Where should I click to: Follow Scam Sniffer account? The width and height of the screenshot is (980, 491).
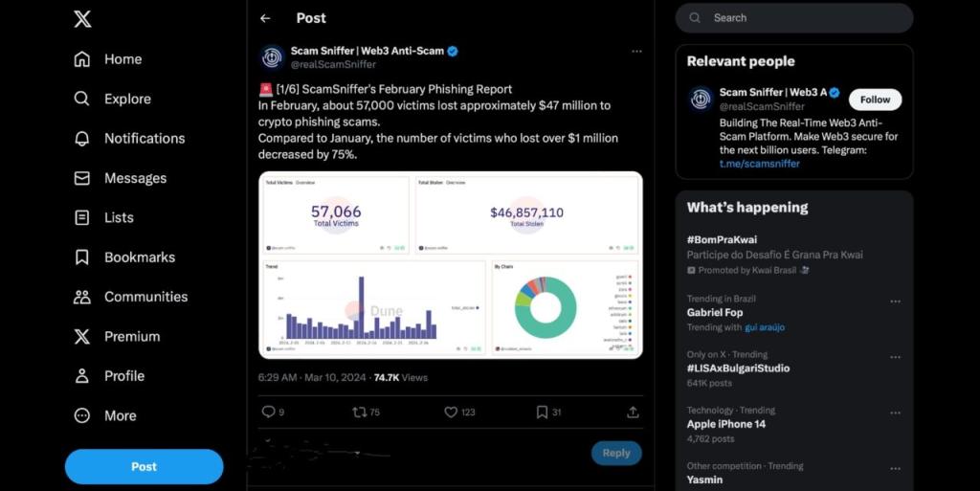click(875, 100)
